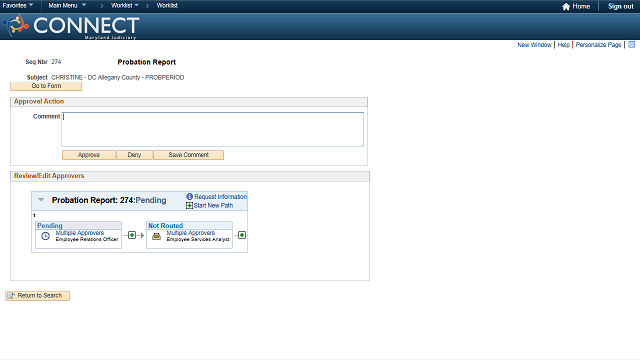Click the 'Pending' step status label
Screen dimensions: 640x360
click(x=50, y=225)
